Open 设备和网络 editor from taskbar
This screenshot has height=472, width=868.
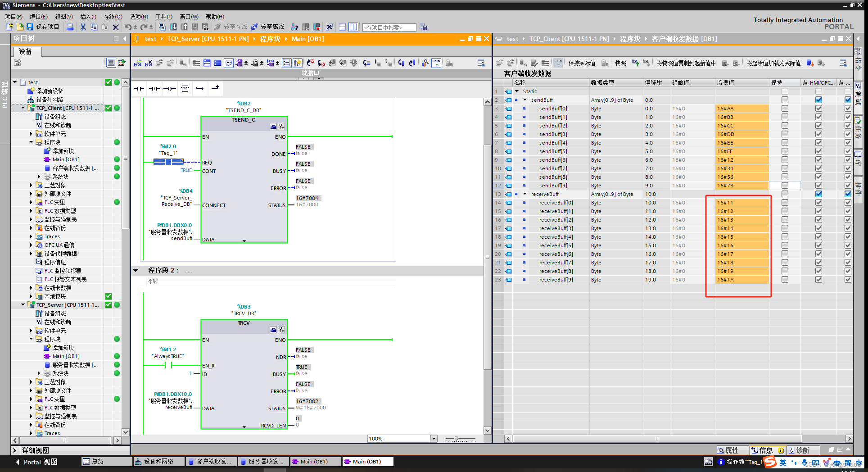click(x=159, y=462)
